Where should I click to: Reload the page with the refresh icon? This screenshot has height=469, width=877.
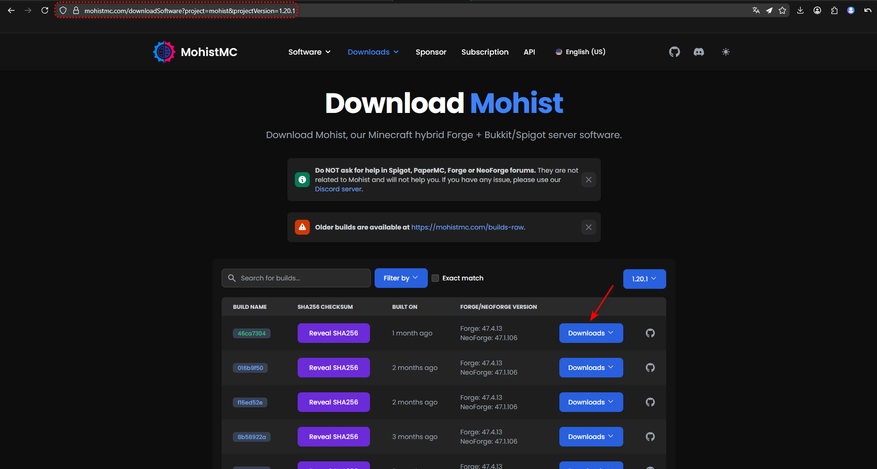pos(45,11)
